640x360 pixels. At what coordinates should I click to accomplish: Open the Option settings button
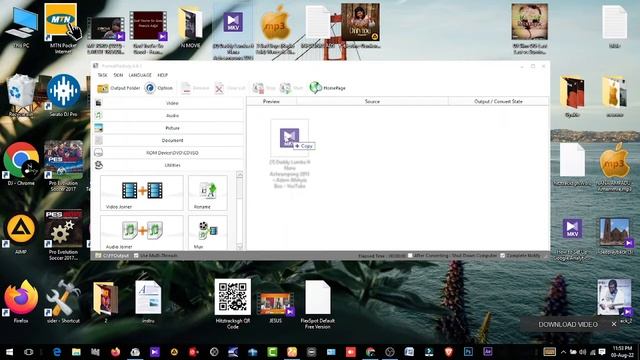(159, 88)
